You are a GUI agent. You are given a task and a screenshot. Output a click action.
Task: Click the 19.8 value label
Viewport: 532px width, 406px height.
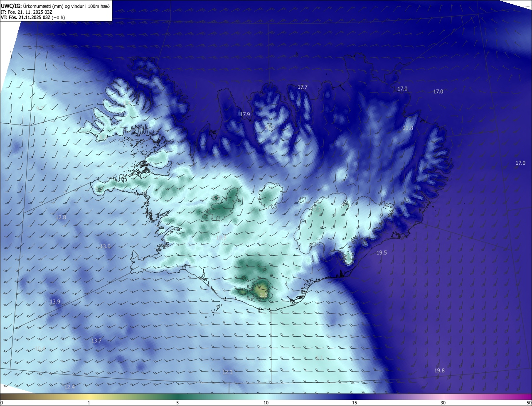(439, 370)
